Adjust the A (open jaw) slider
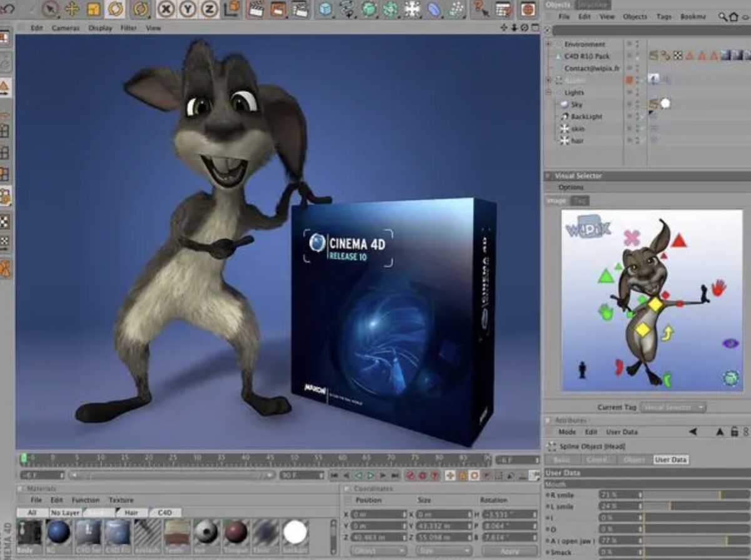The image size is (751, 560). [695, 540]
